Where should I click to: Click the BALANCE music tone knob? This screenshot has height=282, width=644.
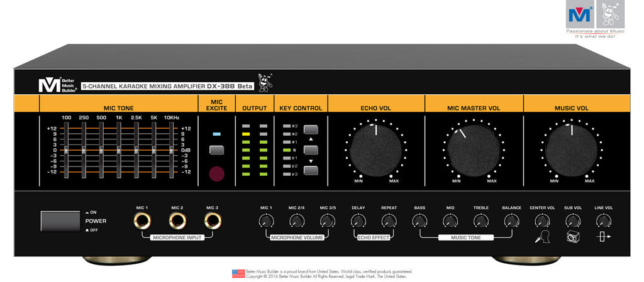pos(511,221)
